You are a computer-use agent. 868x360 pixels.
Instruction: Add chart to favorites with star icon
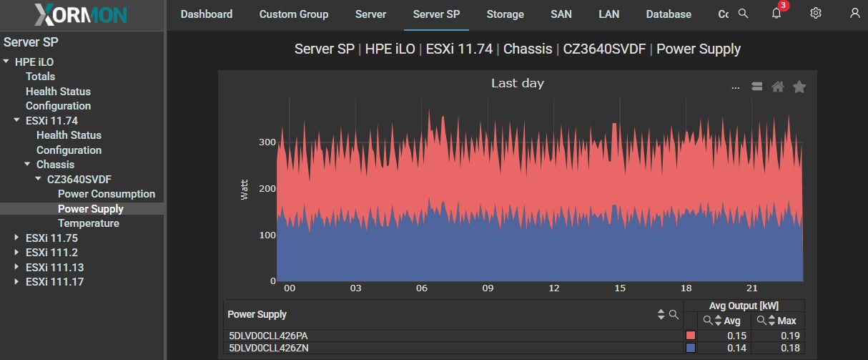click(x=799, y=87)
